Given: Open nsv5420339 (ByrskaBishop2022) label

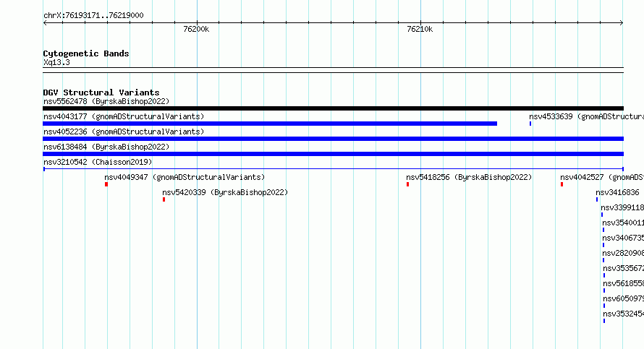Looking at the screenshot, I should (x=225, y=192).
